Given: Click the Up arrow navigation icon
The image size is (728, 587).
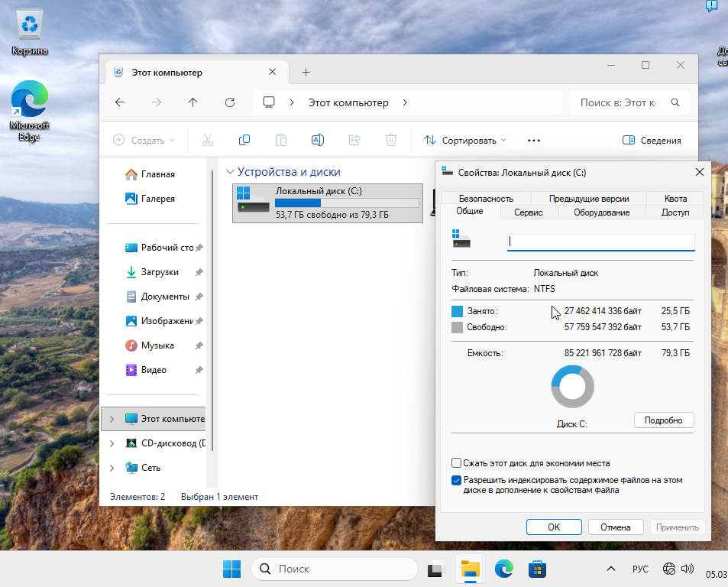Looking at the screenshot, I should pyautogui.click(x=193, y=102).
